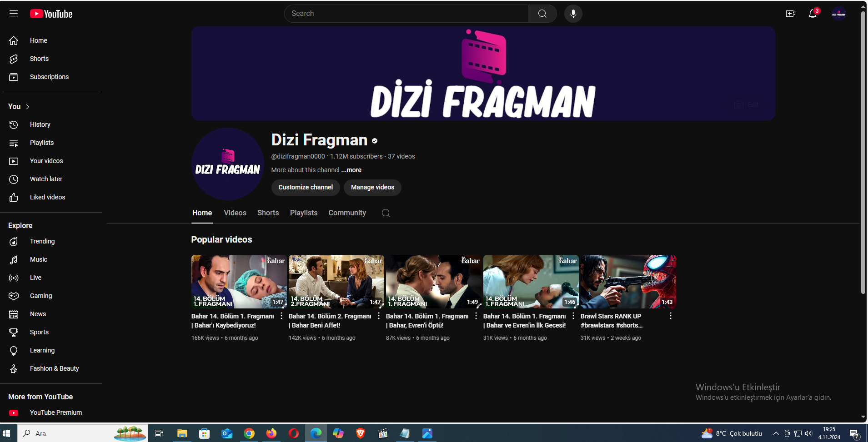Expand the You section chevron
Viewport: 868px width, 442px height.
pyautogui.click(x=28, y=107)
